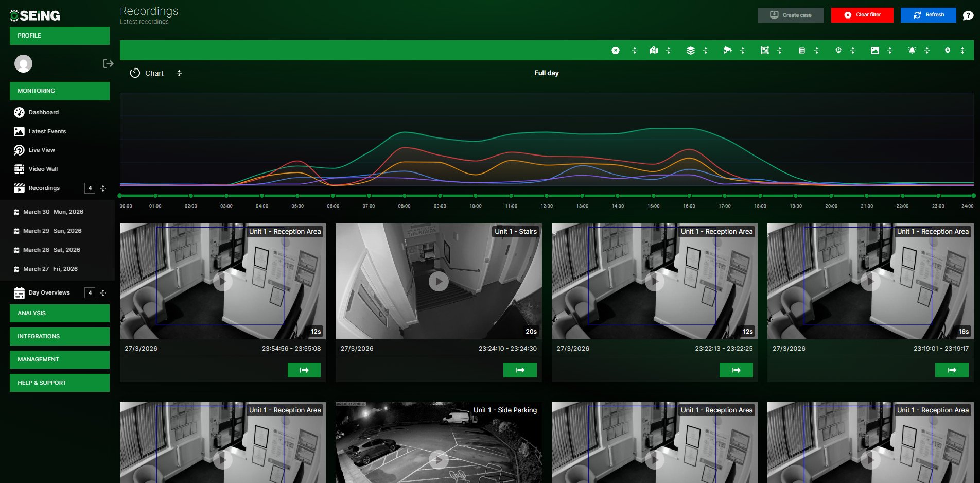
Task: Open the notifications bell filter
Action: (912, 50)
